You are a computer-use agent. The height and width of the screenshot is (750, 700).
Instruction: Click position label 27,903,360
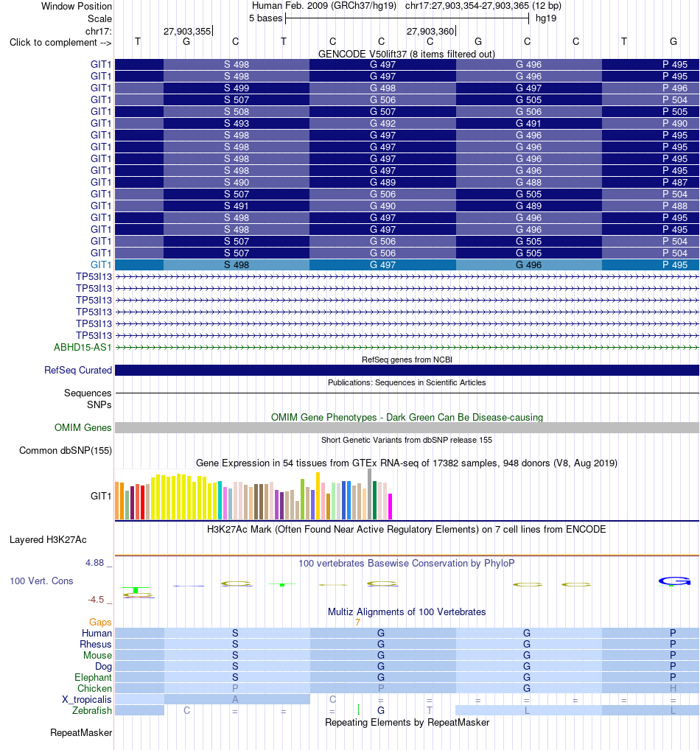point(430,31)
